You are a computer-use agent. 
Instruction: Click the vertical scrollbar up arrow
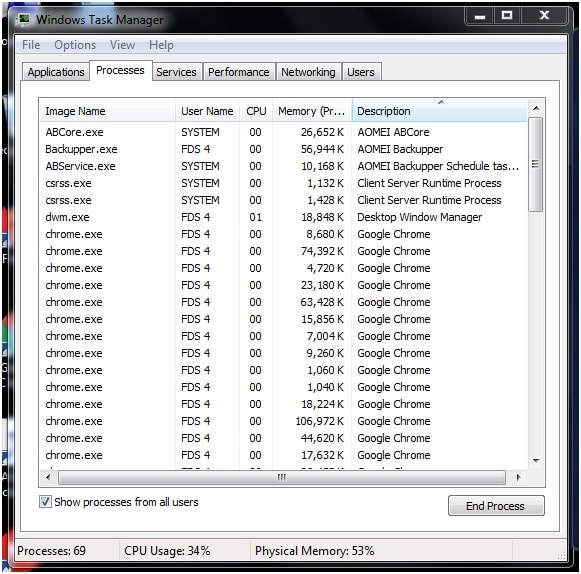[x=536, y=108]
